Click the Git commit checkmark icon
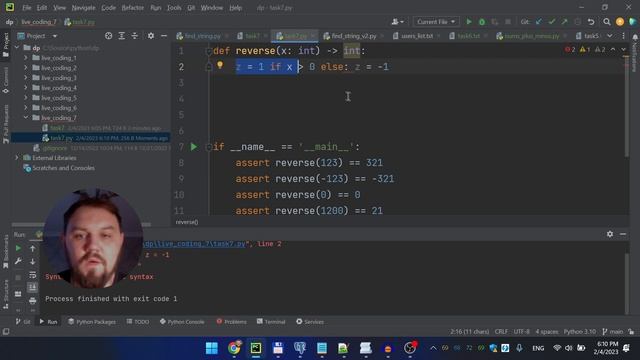 pos(551,22)
